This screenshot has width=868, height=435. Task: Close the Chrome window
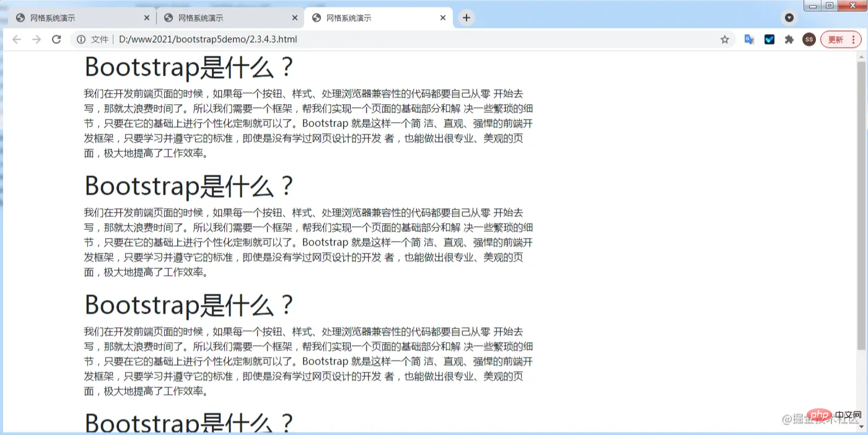(852, 6)
